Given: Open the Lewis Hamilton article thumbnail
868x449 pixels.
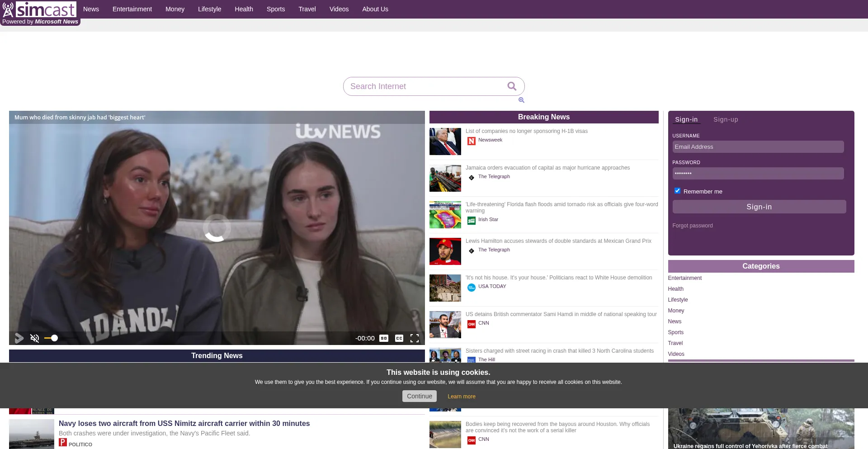Looking at the screenshot, I should coord(445,251).
